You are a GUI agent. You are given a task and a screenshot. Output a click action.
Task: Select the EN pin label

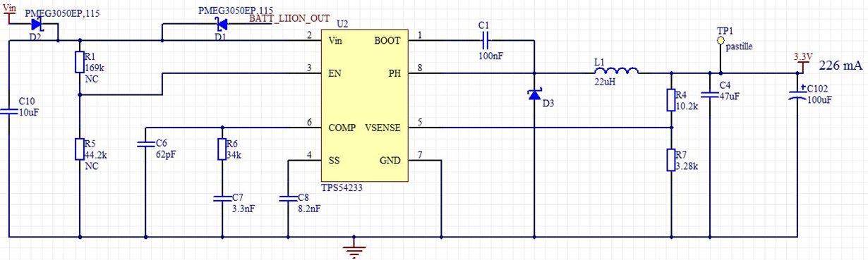[335, 73]
